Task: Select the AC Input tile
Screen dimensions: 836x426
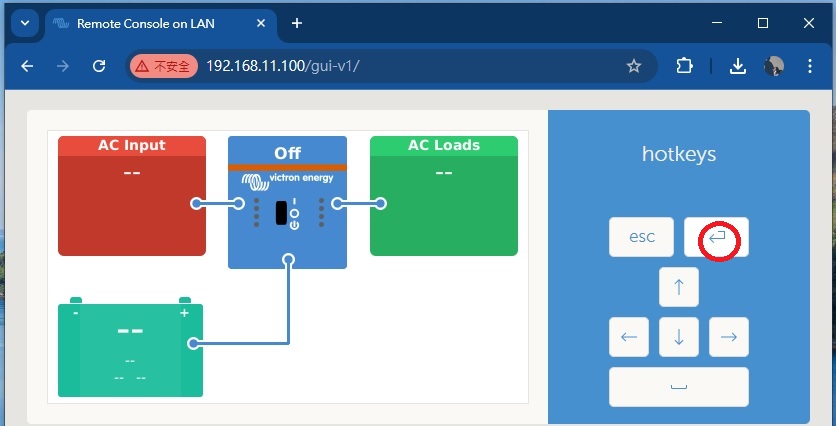Action: [x=132, y=196]
